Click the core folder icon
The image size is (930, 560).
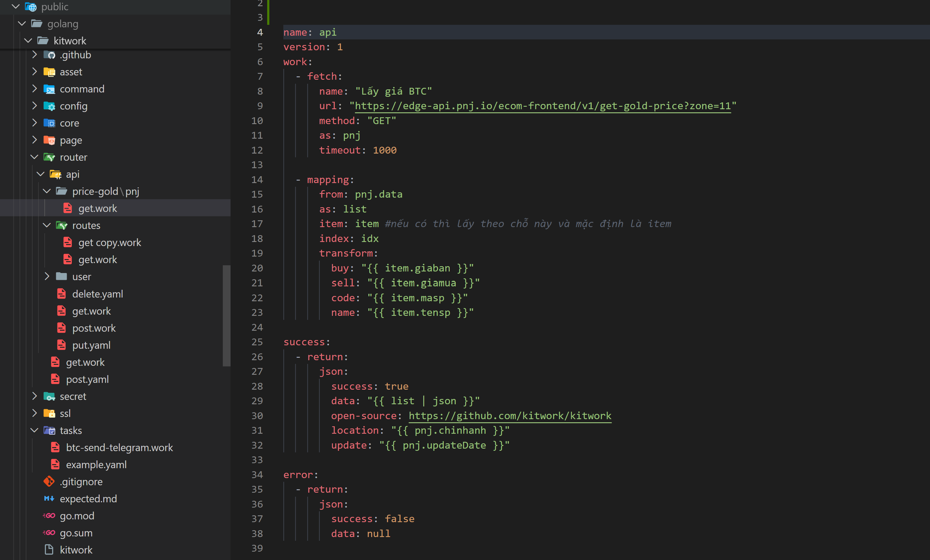point(50,123)
